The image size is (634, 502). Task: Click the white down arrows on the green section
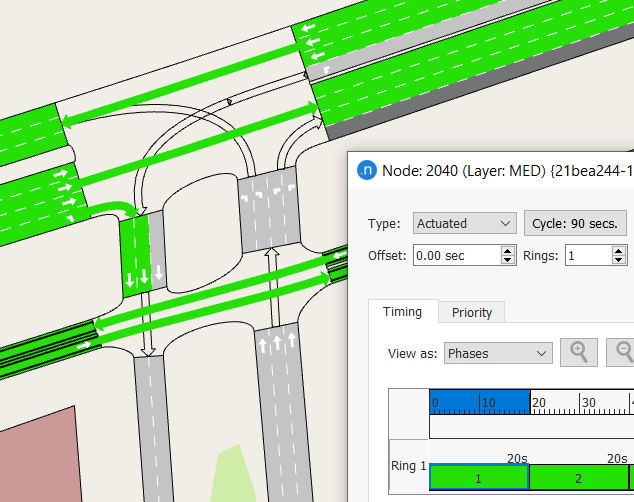click(137, 275)
